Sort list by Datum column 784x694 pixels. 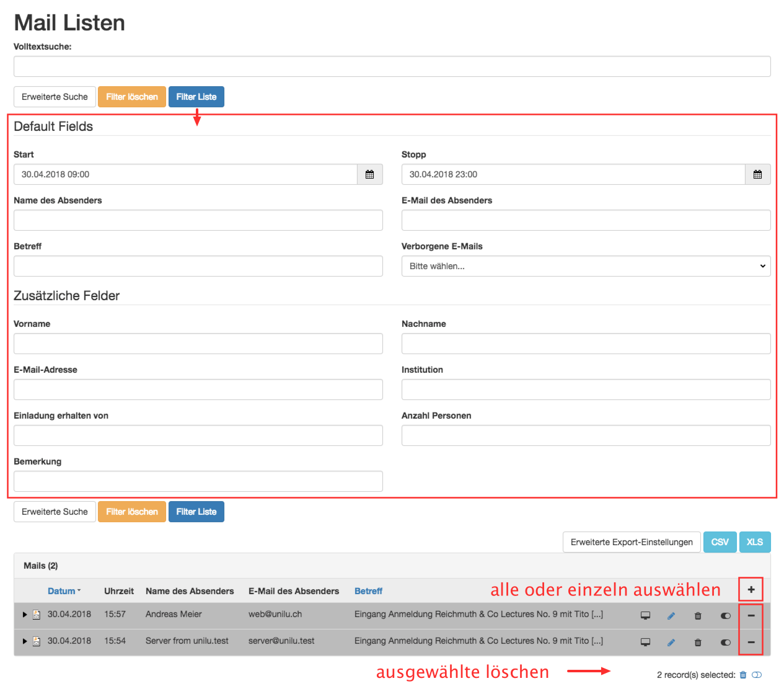tap(61, 591)
